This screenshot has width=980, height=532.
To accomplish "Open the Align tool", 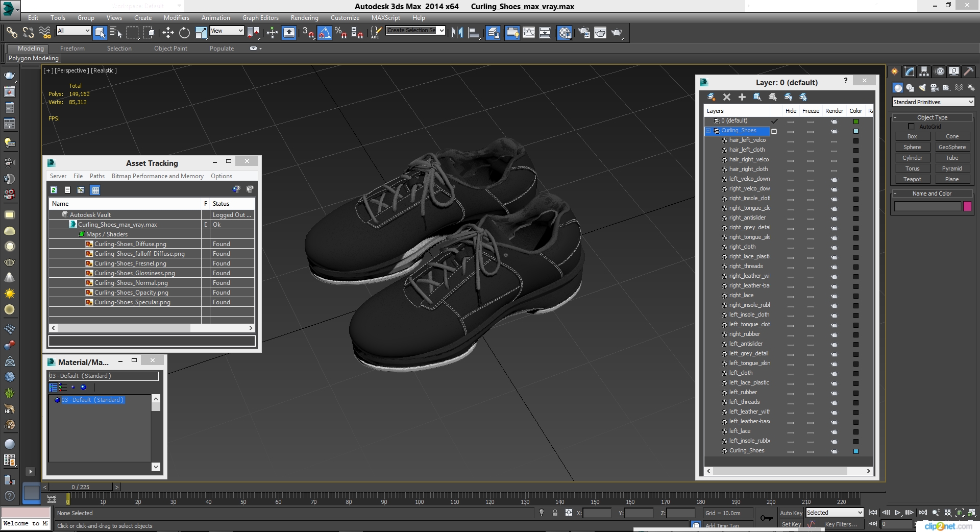I will 474,33.
